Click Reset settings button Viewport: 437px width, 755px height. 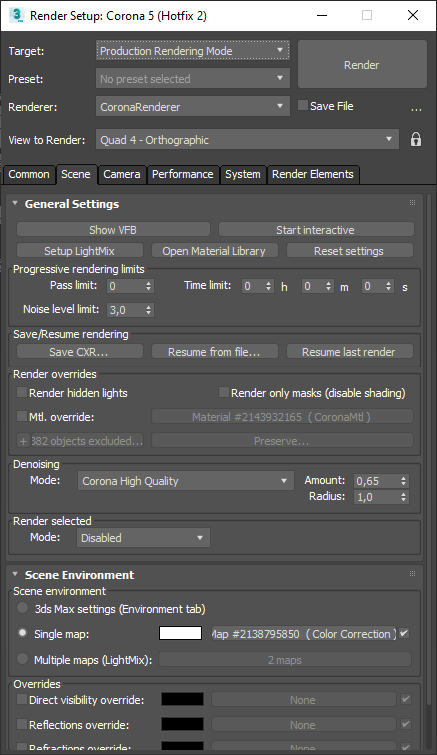click(349, 250)
